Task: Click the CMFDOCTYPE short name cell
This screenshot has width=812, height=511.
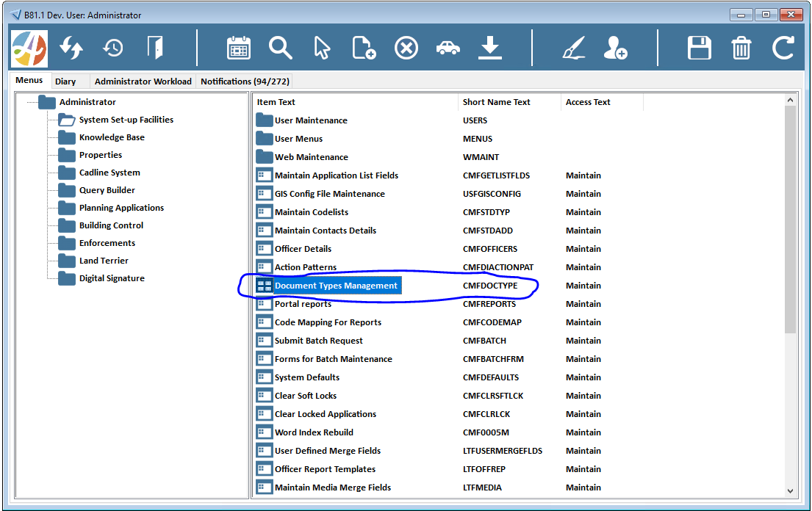Action: 490,286
